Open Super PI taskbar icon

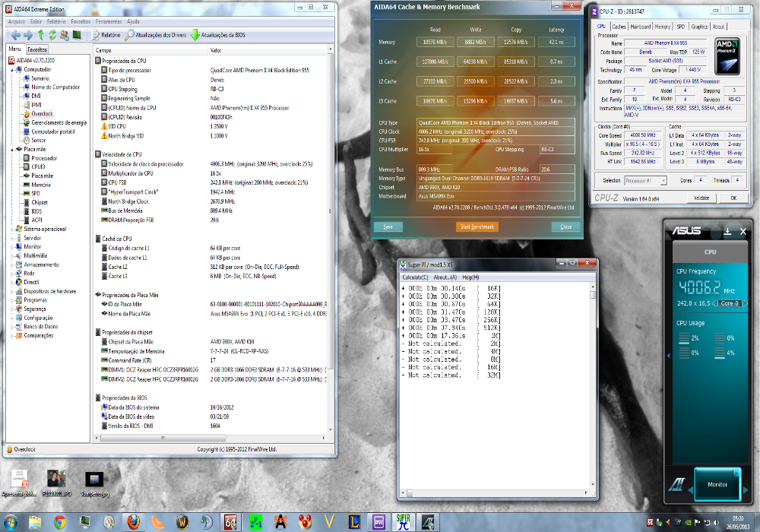tap(404, 522)
